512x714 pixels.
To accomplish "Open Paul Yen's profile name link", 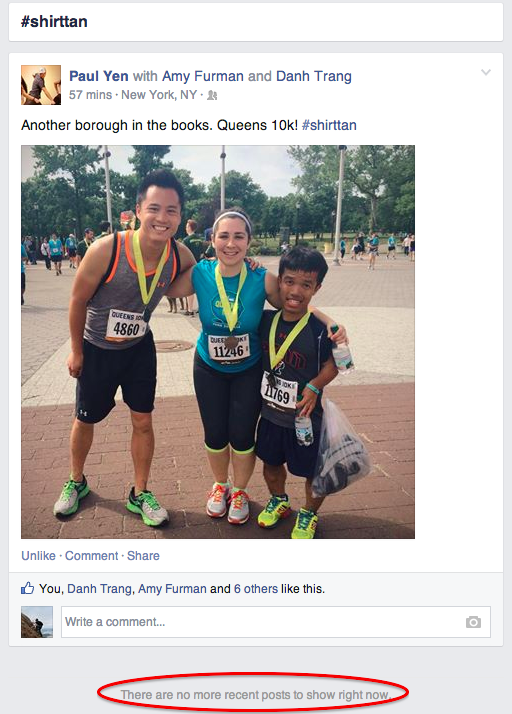I will tap(98, 76).
